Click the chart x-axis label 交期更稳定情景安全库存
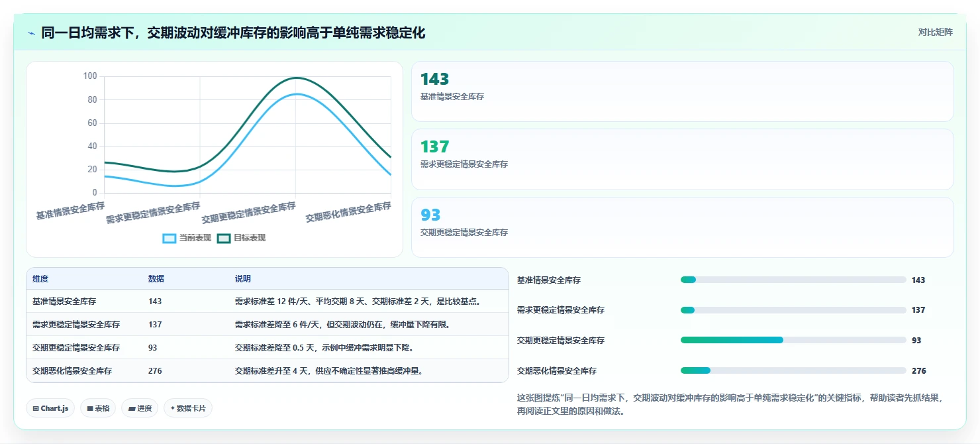Screen dimensions: 980x444 tap(248, 212)
